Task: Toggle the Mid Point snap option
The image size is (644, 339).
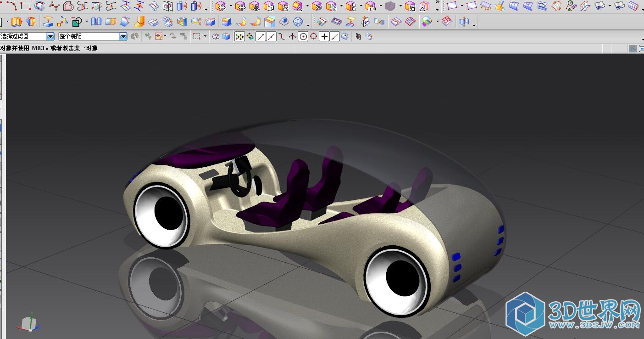Action: (x=272, y=36)
